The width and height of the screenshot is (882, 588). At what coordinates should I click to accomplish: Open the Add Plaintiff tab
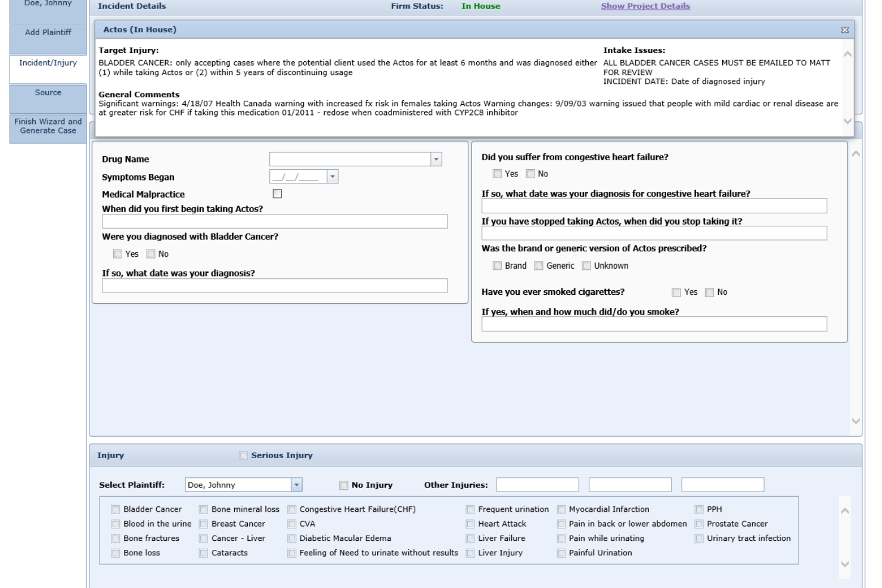(x=48, y=39)
